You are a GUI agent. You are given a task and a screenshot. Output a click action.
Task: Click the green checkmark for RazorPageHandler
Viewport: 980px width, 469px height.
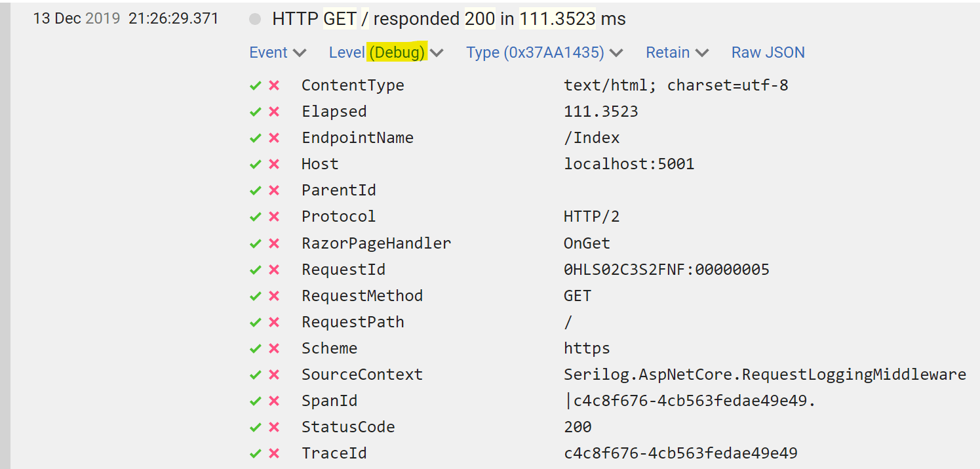tap(256, 243)
